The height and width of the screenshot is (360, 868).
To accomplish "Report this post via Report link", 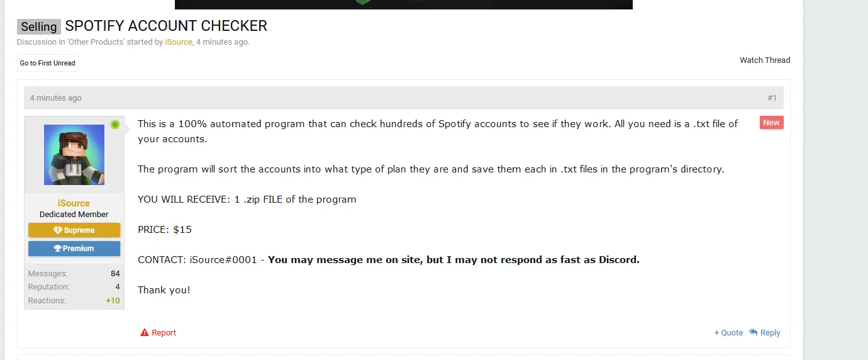I will [x=164, y=333].
